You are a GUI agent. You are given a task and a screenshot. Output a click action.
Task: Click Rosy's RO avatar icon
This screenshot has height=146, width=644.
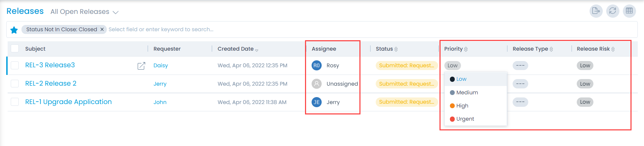point(316,66)
